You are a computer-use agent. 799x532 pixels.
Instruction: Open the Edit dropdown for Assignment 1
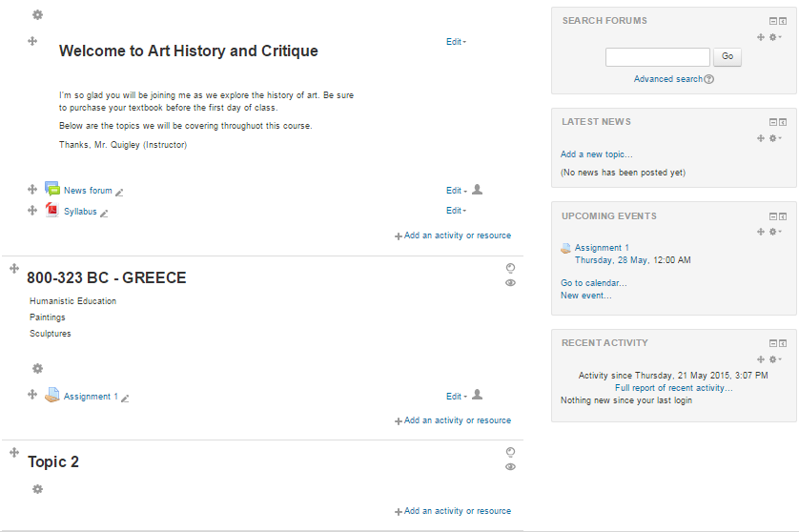pyautogui.click(x=456, y=397)
